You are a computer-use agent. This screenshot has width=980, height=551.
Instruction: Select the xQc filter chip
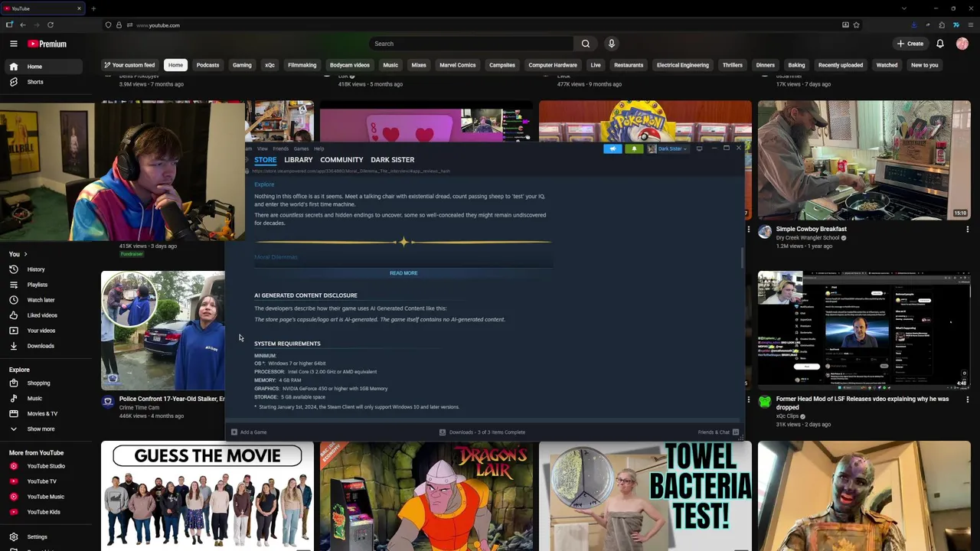269,65
